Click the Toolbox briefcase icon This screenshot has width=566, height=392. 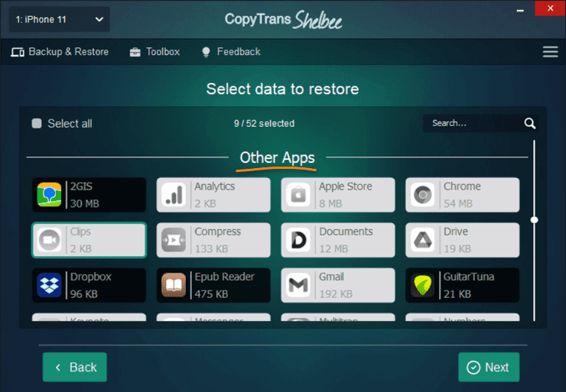[135, 52]
